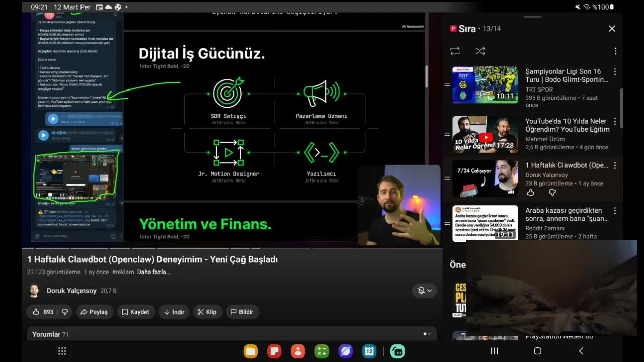644x362 pixels.
Task: Tap the #reklam hashtag
Action: (x=123, y=272)
